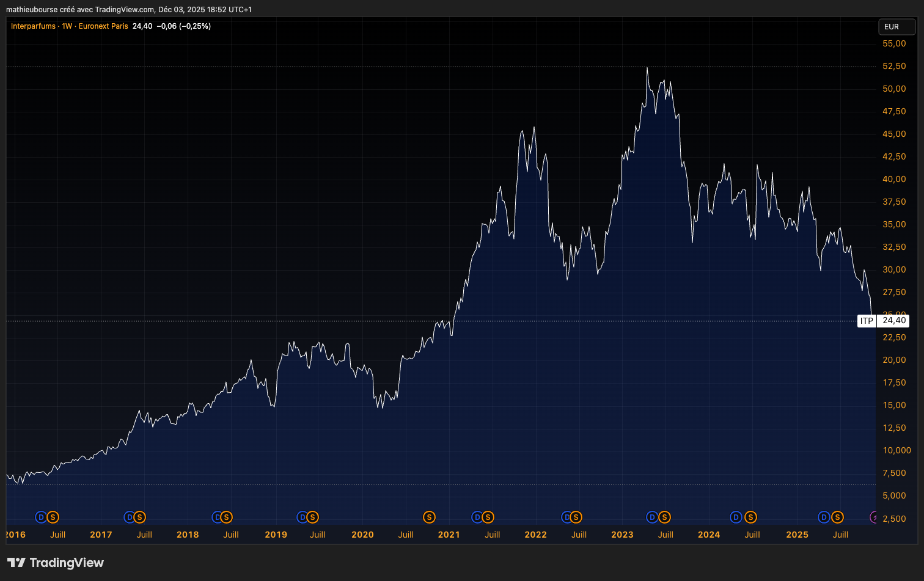Image resolution: width=924 pixels, height=581 pixels.
Task: Click the 2023 year label on time axis
Action: point(622,535)
